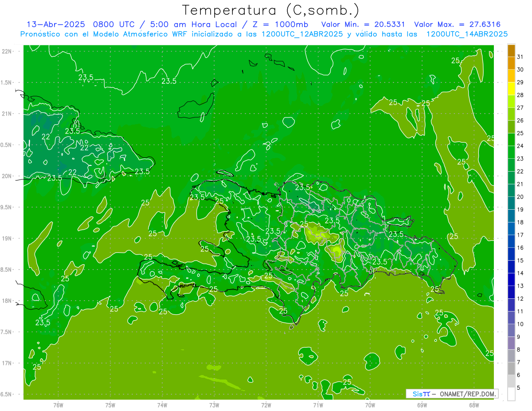Click the "19N" latitude axis label
The height and width of the screenshot is (411, 532).
pos(7,238)
